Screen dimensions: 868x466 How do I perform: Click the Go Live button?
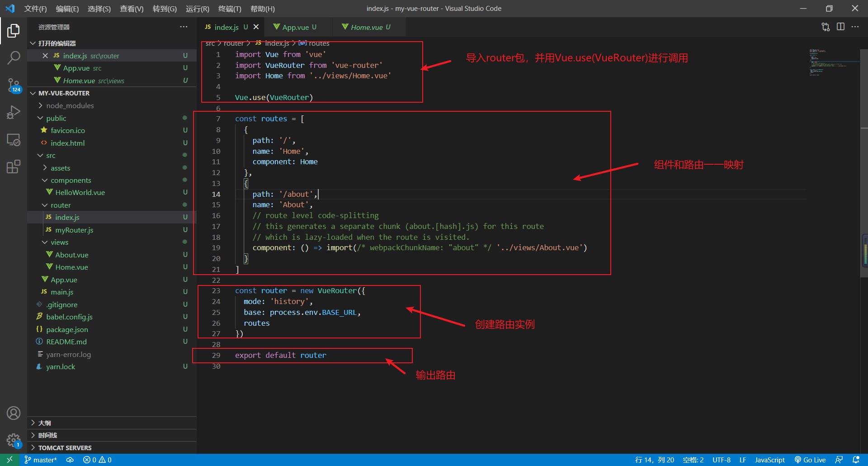(810, 460)
